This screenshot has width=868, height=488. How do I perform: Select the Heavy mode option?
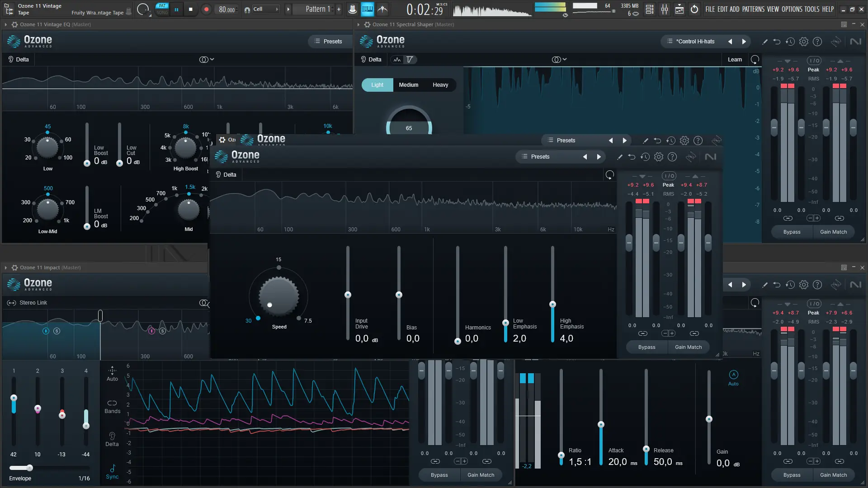pyautogui.click(x=440, y=85)
